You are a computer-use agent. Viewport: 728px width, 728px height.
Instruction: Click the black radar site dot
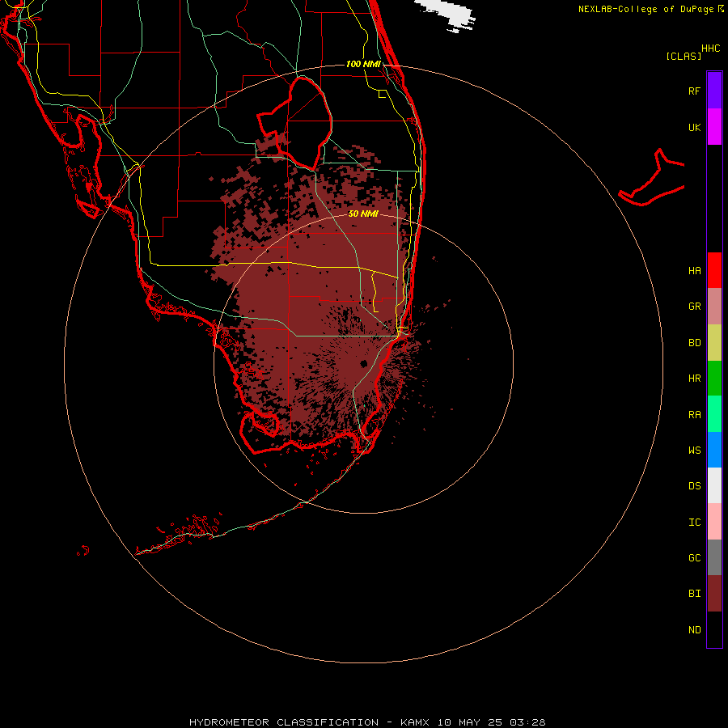click(363, 363)
